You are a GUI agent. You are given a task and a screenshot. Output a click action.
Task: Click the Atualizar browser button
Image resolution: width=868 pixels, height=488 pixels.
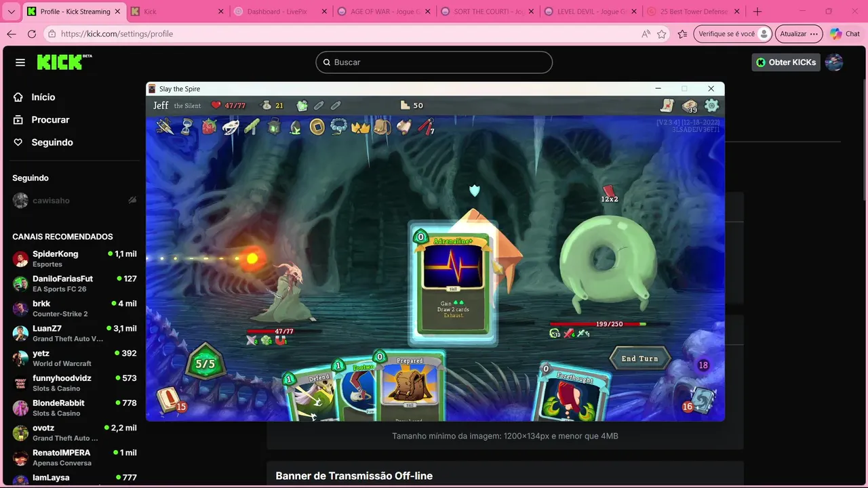(x=798, y=34)
